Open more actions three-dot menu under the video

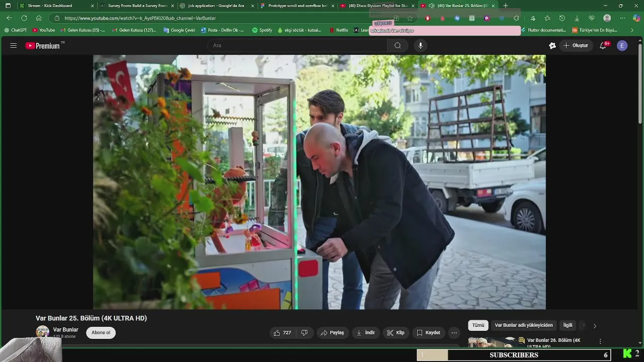(454, 333)
